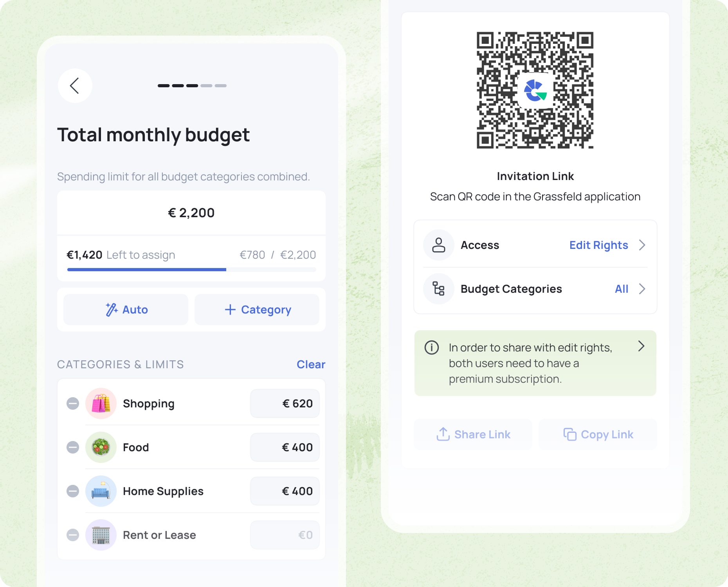728x587 pixels.
Task: Tap the Home Supplies sofa icon
Action: tap(101, 491)
